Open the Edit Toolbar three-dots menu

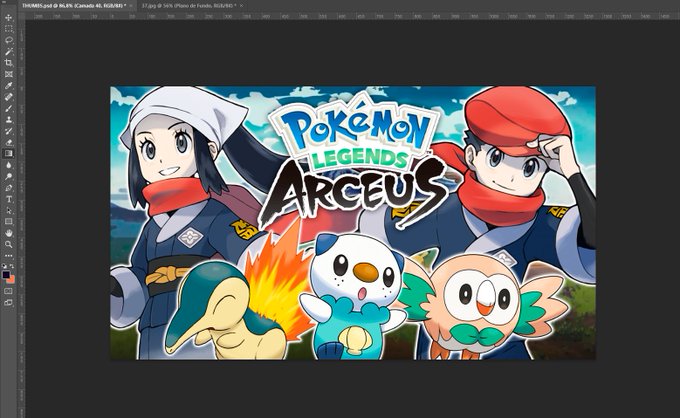point(8,256)
